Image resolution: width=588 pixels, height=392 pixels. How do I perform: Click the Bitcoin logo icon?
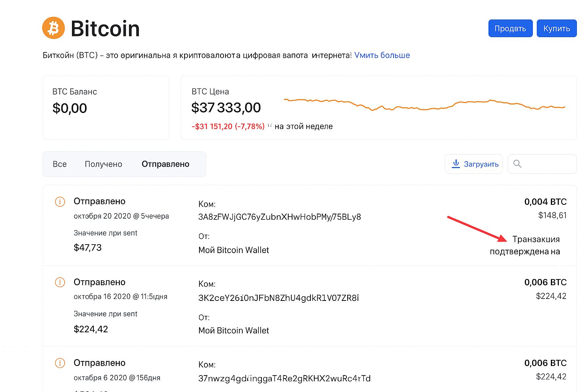[53, 28]
